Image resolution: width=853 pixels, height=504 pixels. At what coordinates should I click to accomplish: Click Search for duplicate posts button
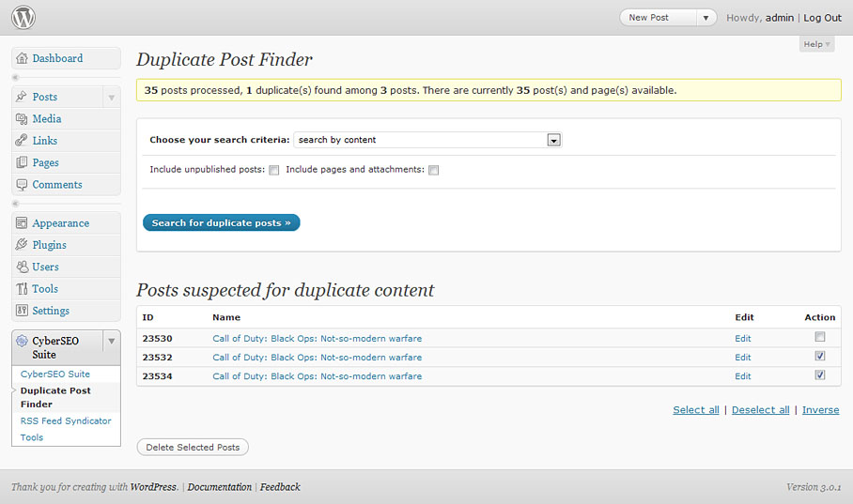click(x=222, y=222)
